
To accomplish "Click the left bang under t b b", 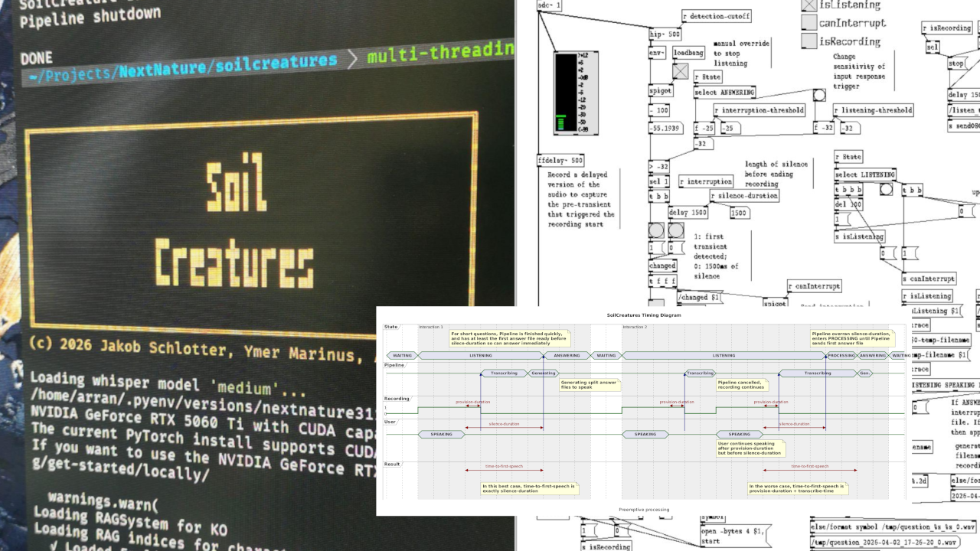I will [x=656, y=230].
